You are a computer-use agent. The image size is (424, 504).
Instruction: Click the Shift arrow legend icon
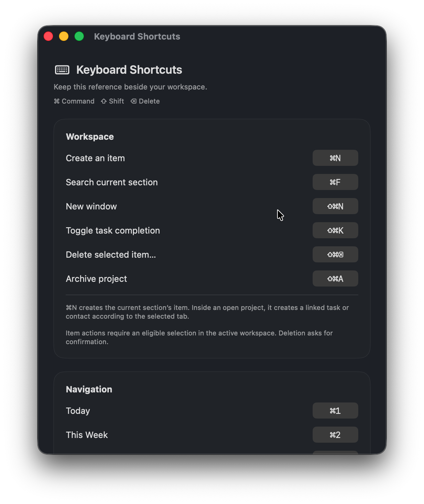coord(104,101)
